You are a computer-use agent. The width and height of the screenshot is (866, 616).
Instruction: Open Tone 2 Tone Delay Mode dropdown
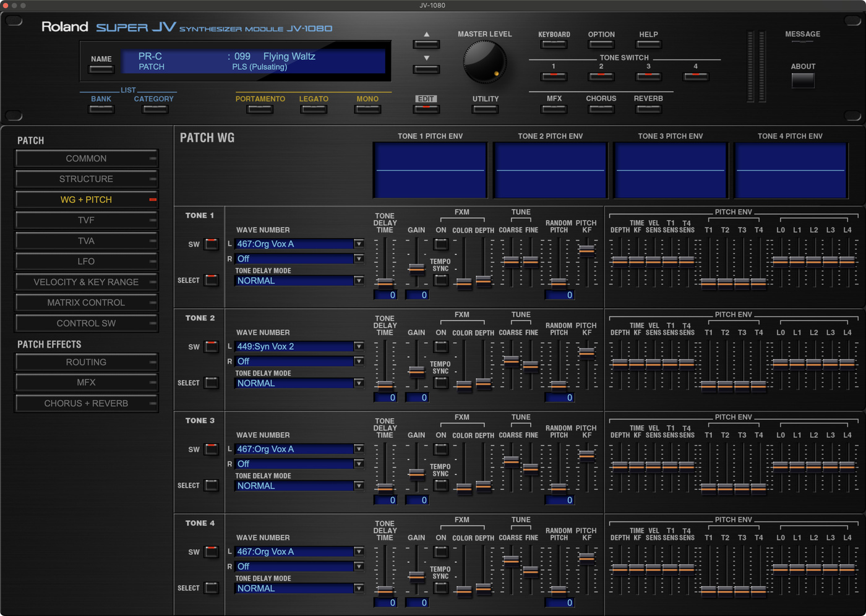[x=299, y=383]
